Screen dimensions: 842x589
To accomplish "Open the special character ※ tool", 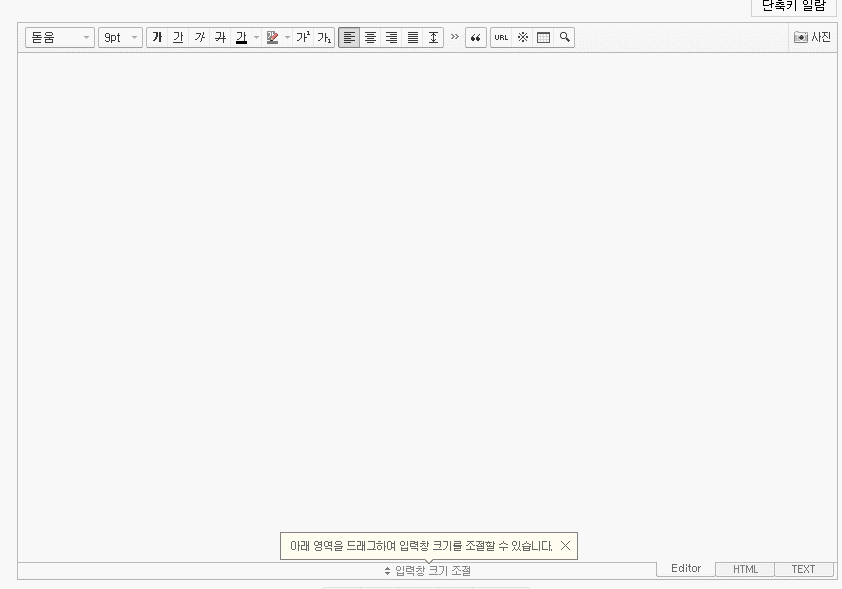I will pyautogui.click(x=521, y=37).
